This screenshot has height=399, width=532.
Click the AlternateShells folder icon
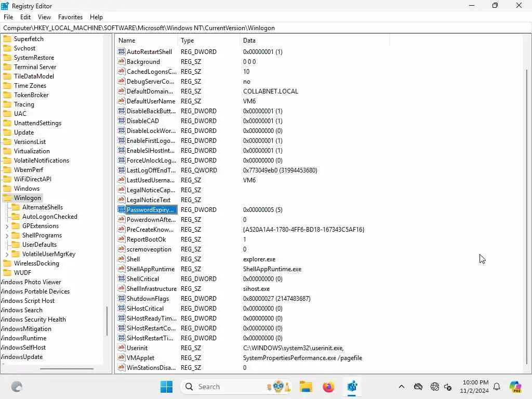tap(16, 207)
